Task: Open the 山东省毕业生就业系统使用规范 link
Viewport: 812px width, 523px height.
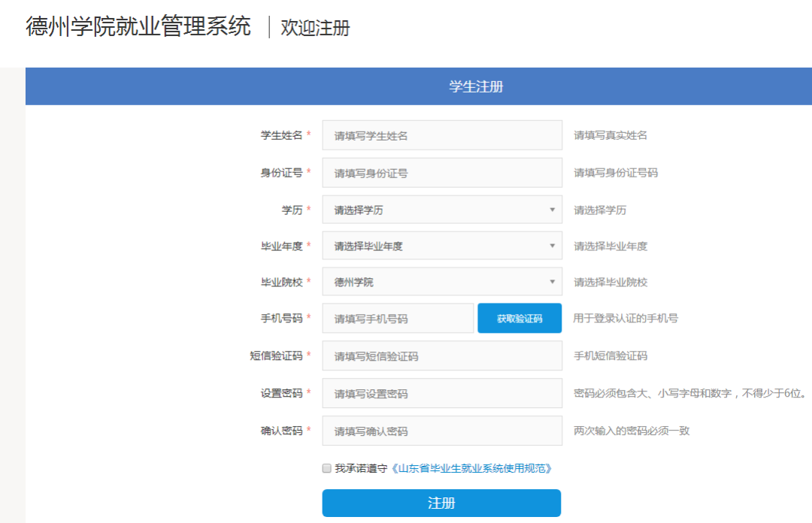Action: pos(472,468)
